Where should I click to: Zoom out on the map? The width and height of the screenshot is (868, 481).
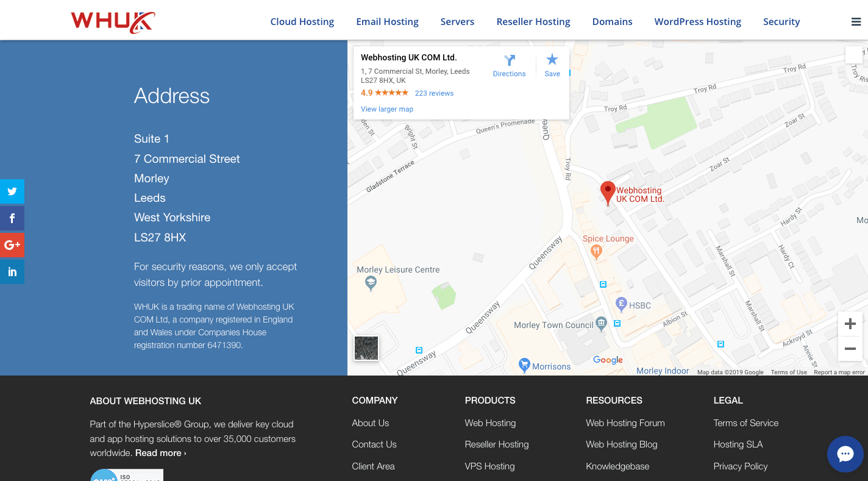[850, 349]
